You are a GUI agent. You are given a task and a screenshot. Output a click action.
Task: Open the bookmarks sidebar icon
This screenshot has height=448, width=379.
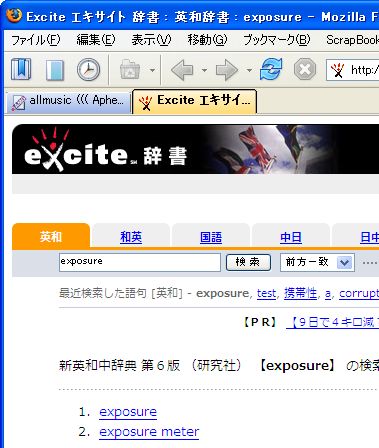(x=21, y=69)
